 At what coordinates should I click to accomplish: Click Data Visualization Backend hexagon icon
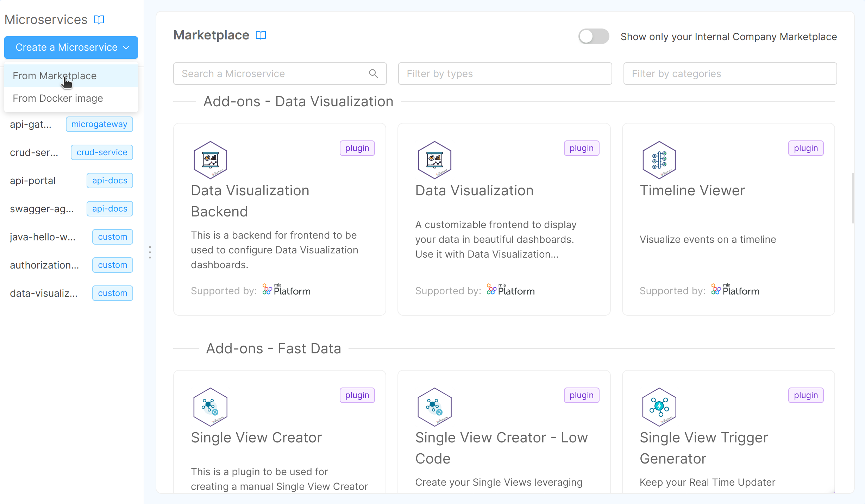(x=210, y=160)
